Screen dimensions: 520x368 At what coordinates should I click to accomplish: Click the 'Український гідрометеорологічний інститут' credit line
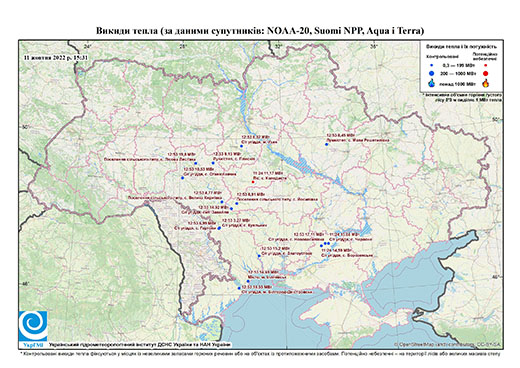(140, 344)
